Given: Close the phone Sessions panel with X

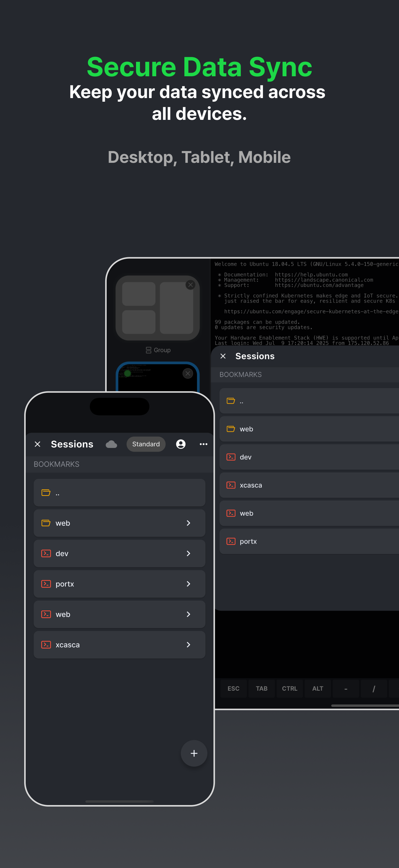Looking at the screenshot, I should pos(38,444).
